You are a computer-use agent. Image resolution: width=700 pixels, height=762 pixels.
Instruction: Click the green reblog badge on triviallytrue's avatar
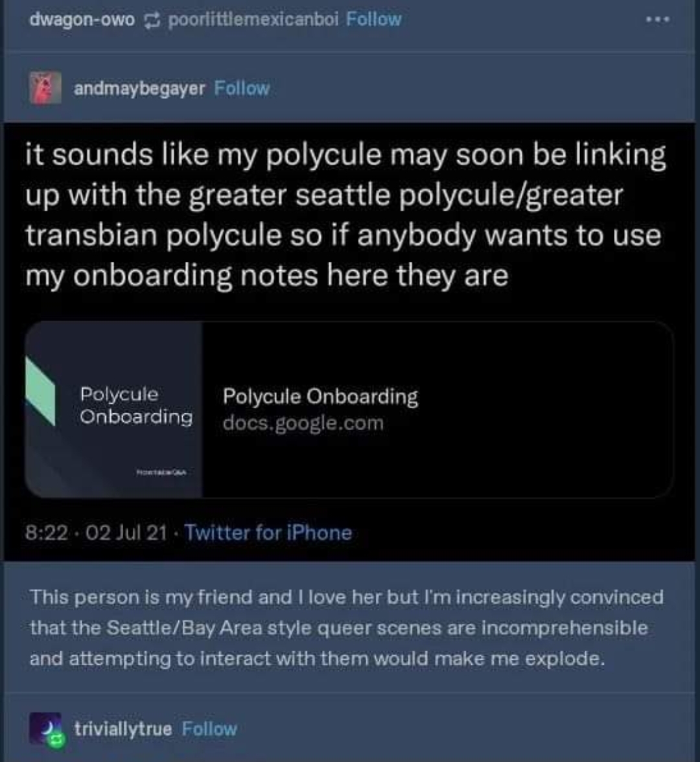(56, 740)
